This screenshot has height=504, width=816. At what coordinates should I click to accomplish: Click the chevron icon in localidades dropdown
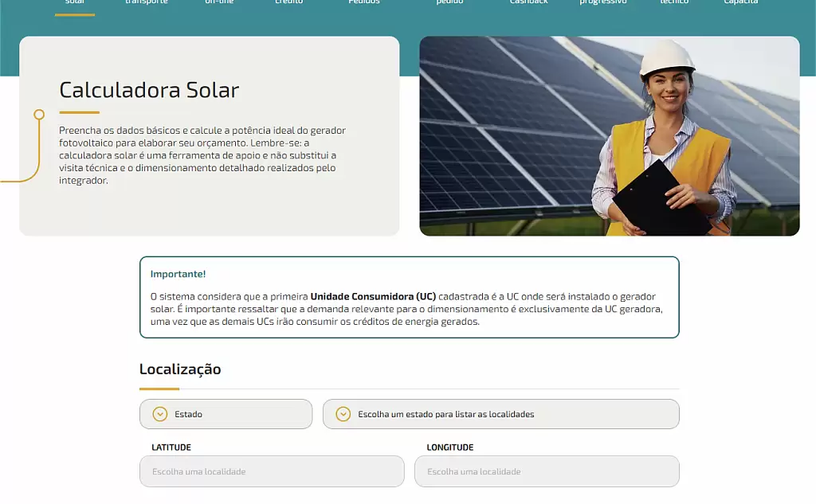pos(343,414)
